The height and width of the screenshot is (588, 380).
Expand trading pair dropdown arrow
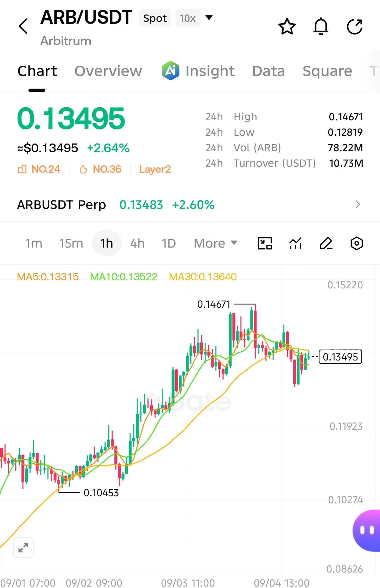[x=209, y=18]
